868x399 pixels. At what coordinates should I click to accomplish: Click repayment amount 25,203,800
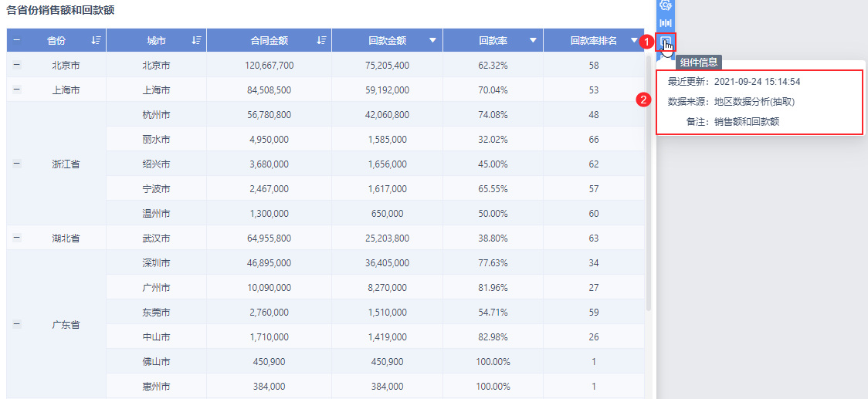coord(388,238)
